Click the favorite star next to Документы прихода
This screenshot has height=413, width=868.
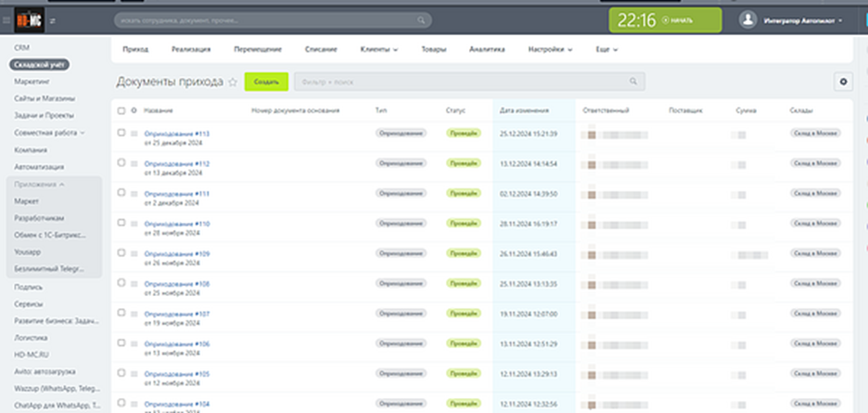[x=233, y=82]
